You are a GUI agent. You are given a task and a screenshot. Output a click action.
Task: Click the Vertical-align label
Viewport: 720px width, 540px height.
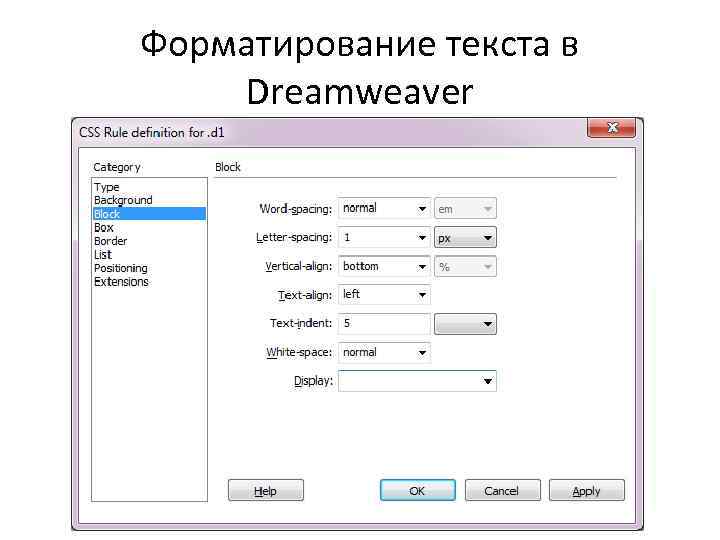(298, 266)
